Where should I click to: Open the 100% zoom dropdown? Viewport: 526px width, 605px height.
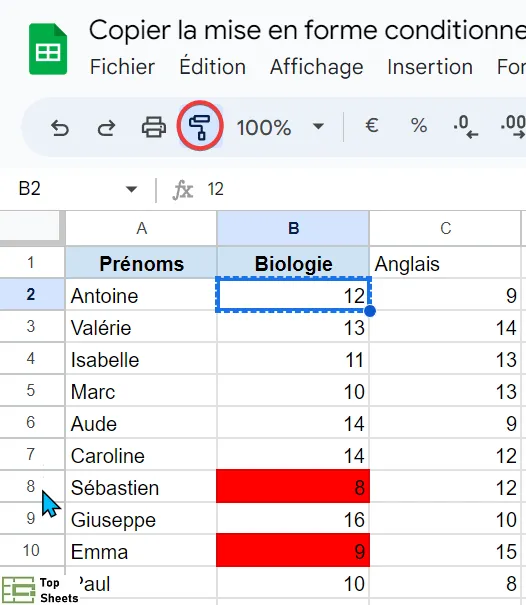[280, 127]
